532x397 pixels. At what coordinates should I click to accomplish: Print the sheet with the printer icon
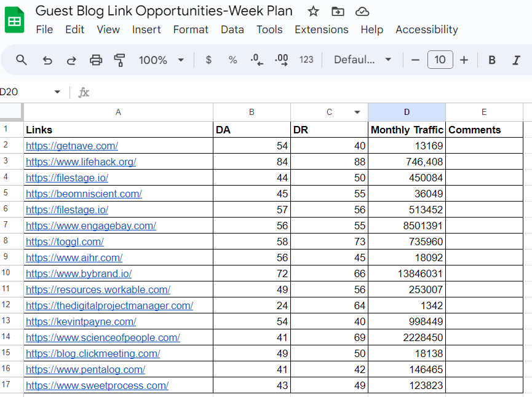(96, 60)
